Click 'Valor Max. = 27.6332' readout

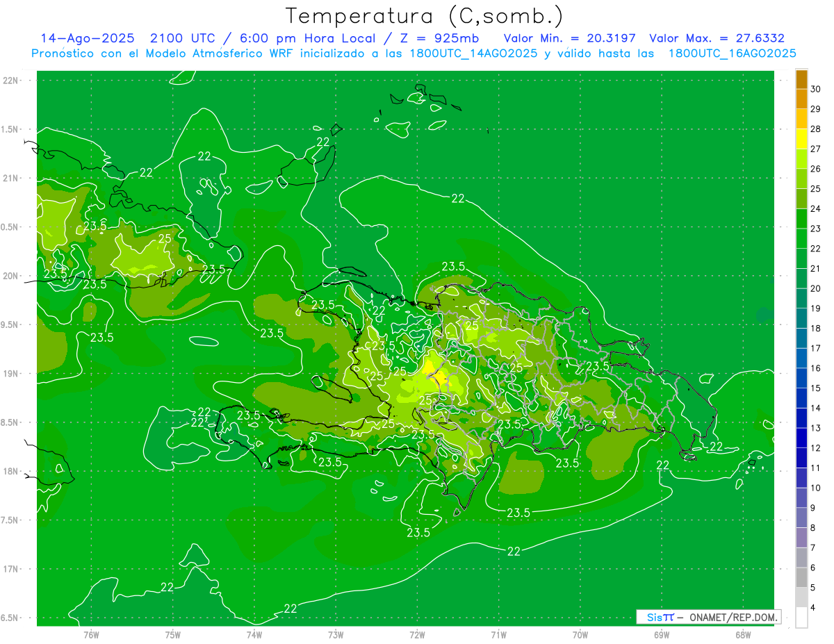tap(717, 39)
